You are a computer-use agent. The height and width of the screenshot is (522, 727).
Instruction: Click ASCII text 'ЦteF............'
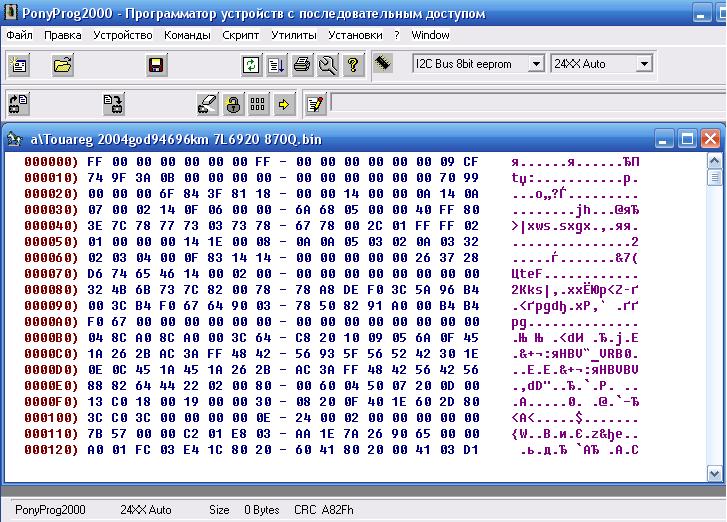pyautogui.click(x=575, y=274)
